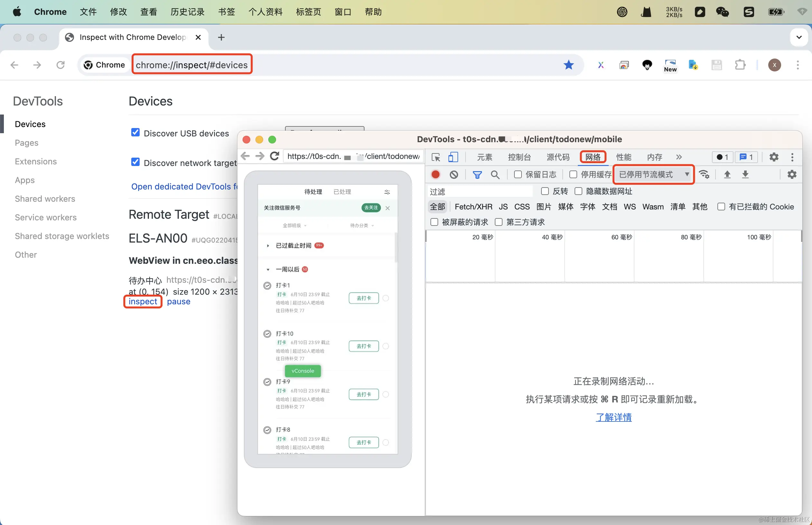Image resolution: width=812 pixels, height=525 pixels.
Task: Open the 了解详情 link
Action: 613,417
